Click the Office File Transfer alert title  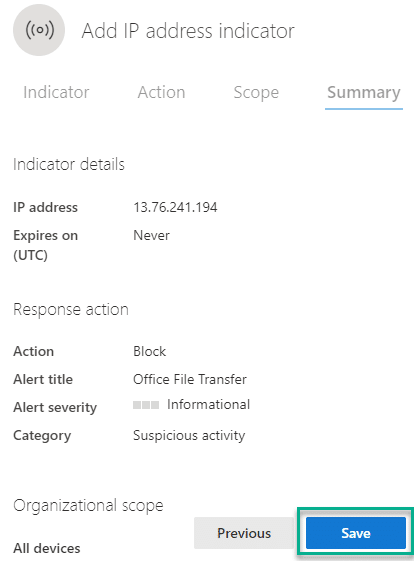(x=190, y=379)
